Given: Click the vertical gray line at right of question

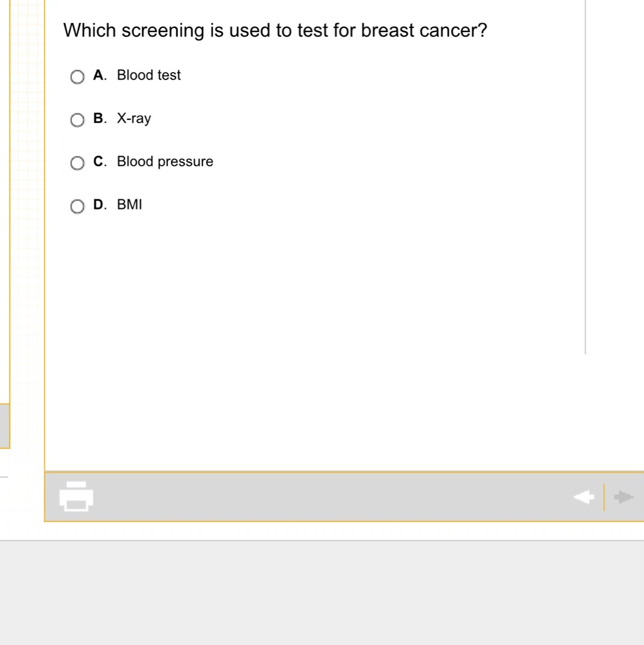Looking at the screenshot, I should [585, 177].
